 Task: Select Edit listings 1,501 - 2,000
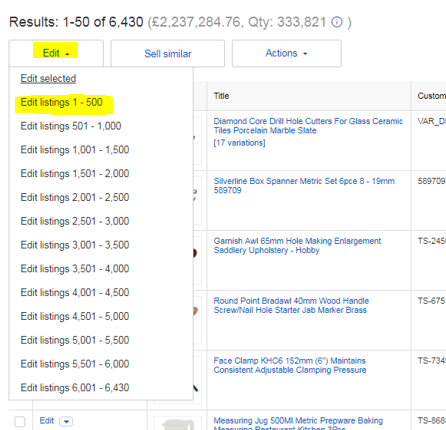click(x=75, y=174)
